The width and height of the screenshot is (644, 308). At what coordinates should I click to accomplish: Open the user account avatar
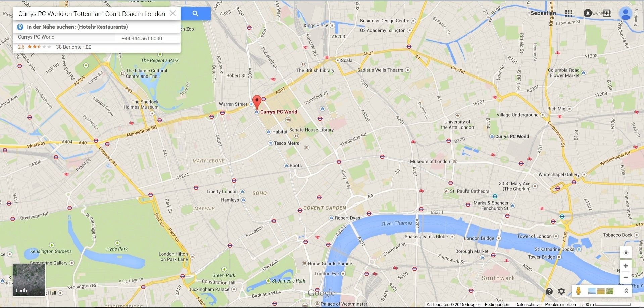coord(625,14)
